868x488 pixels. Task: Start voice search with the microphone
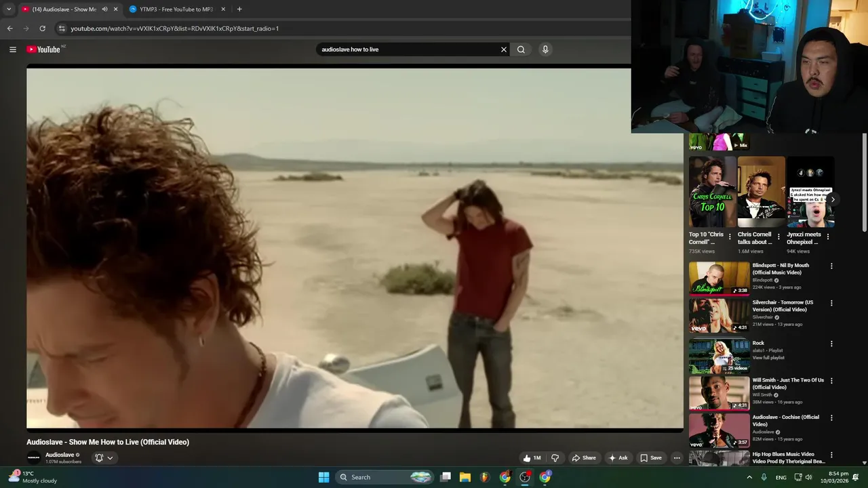point(545,49)
